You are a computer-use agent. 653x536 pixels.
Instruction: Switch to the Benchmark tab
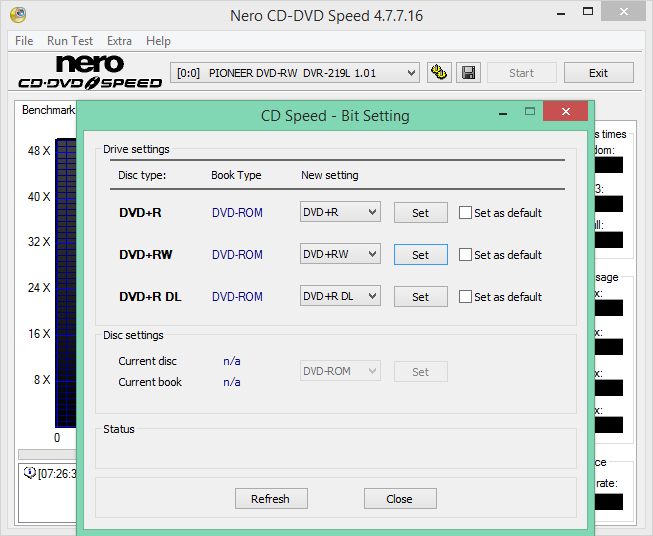tap(48, 110)
